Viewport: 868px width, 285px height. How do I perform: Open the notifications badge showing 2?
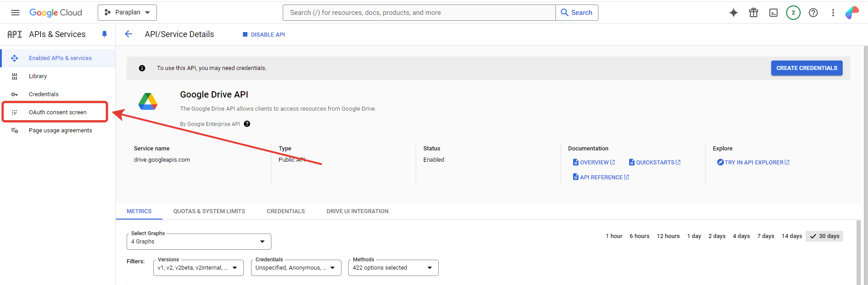pyautogui.click(x=793, y=13)
